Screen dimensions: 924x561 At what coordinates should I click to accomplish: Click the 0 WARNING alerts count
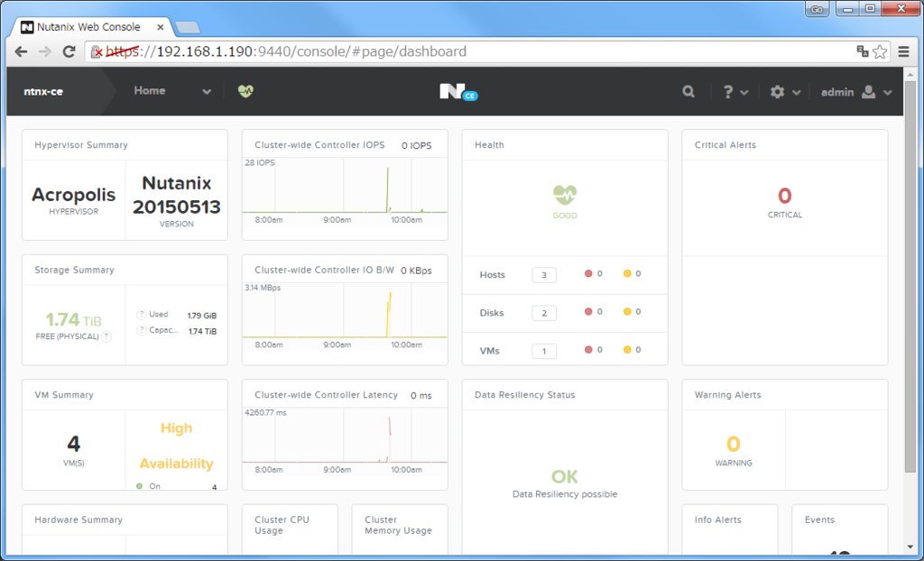pyautogui.click(x=733, y=450)
